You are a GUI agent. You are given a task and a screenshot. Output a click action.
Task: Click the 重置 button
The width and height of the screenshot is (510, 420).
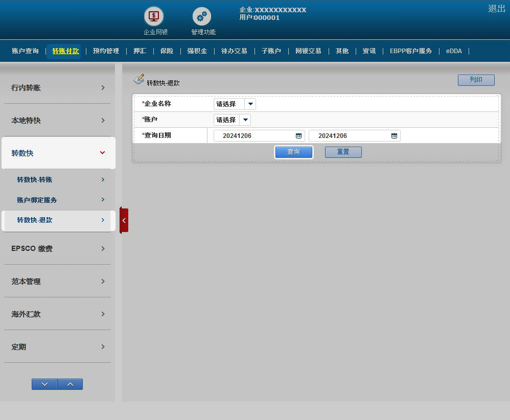343,152
